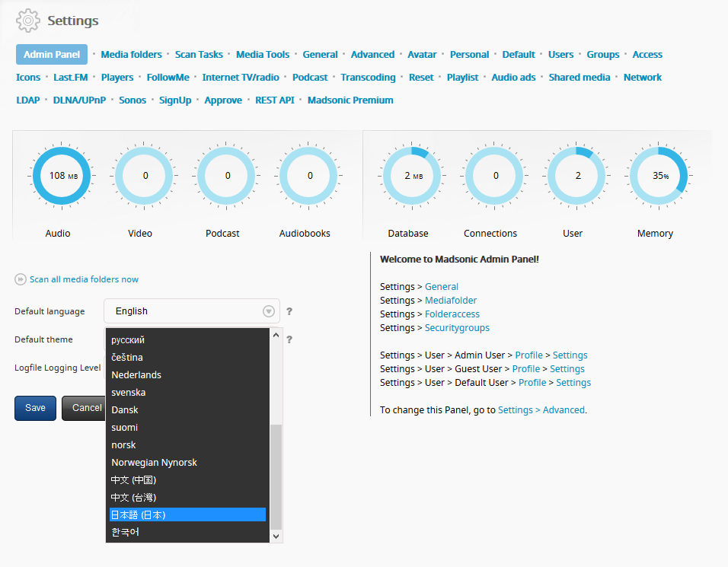Viewport: 728px width, 567px height.
Task: Open the Network settings tab
Action: [643, 77]
